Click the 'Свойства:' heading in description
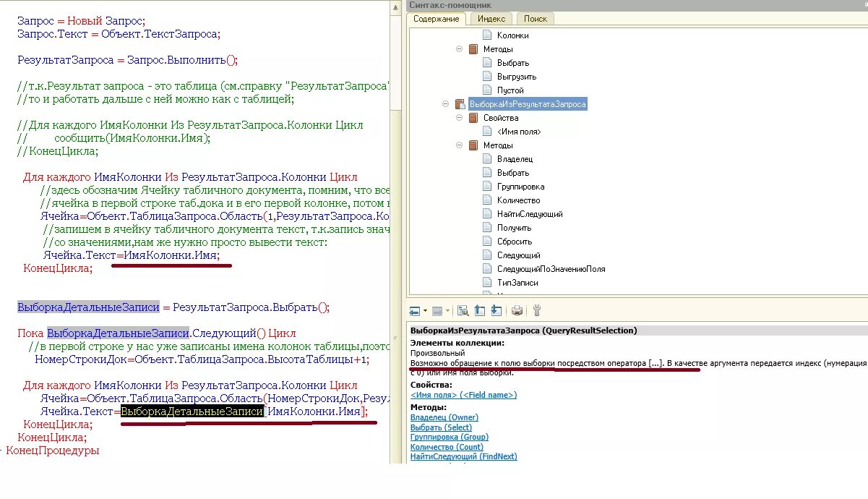This screenshot has height=499, width=868. 432,385
